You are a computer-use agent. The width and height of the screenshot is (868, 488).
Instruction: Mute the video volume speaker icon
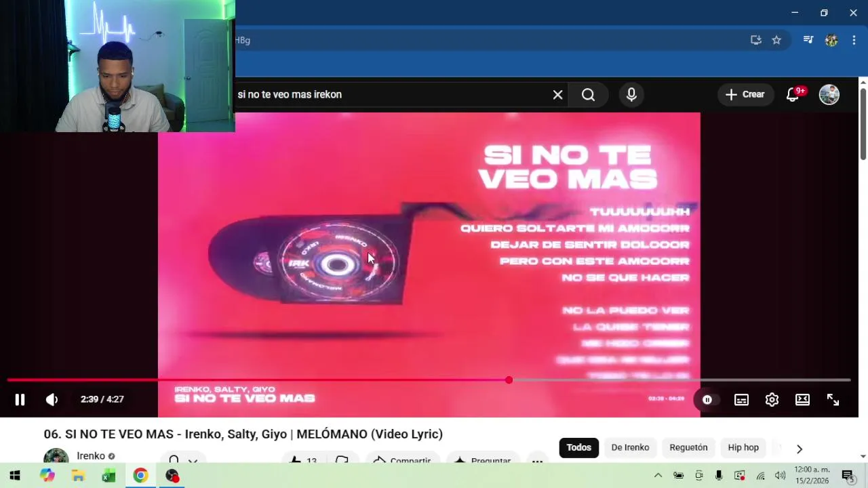pos(52,400)
